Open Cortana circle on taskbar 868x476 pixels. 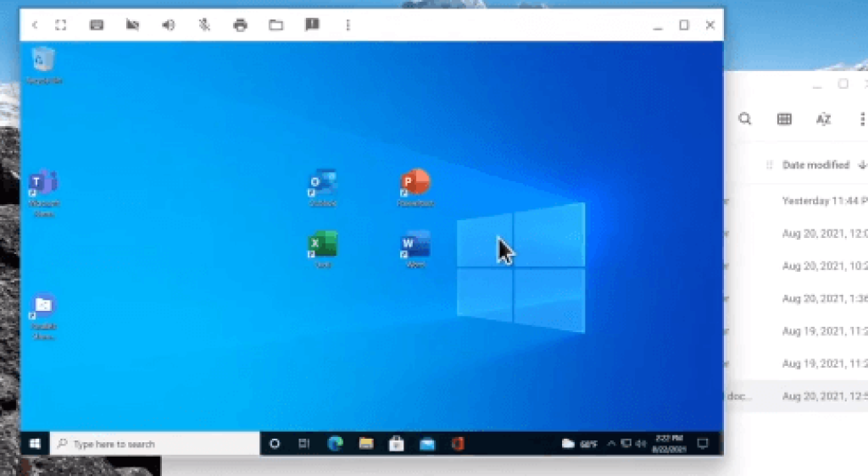[x=275, y=443]
